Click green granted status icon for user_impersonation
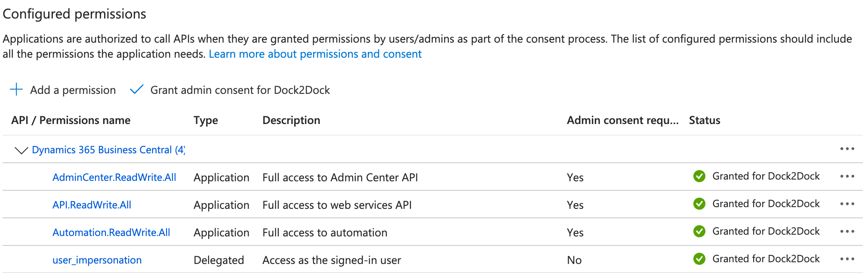 point(699,259)
